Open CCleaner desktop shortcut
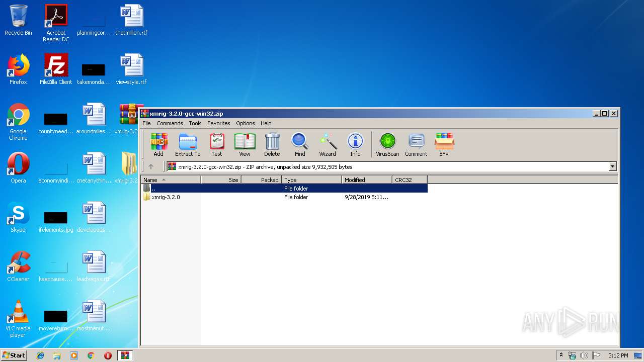The image size is (644, 362). tap(18, 266)
